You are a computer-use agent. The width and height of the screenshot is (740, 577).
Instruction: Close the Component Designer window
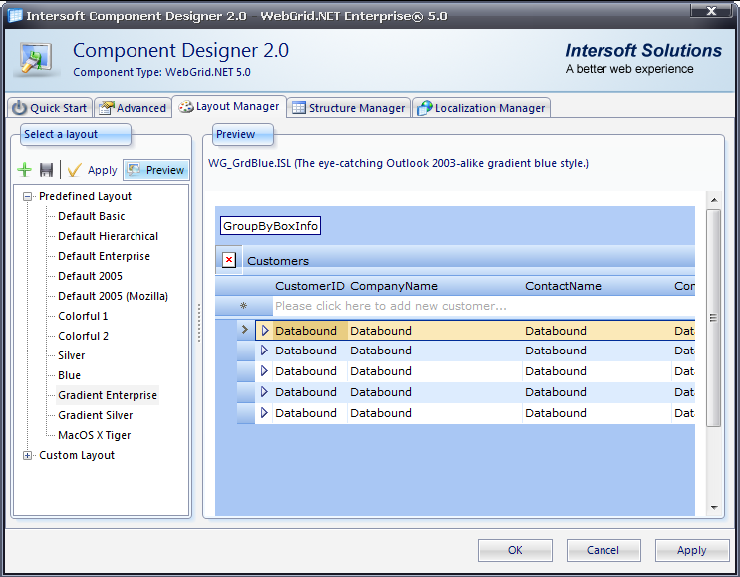711,10
